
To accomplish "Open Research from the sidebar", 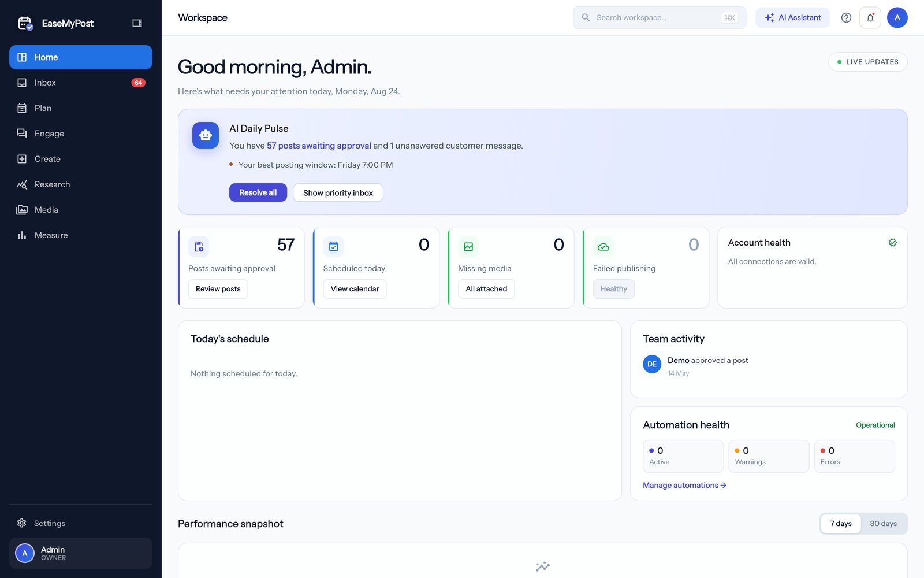I will coord(81,184).
